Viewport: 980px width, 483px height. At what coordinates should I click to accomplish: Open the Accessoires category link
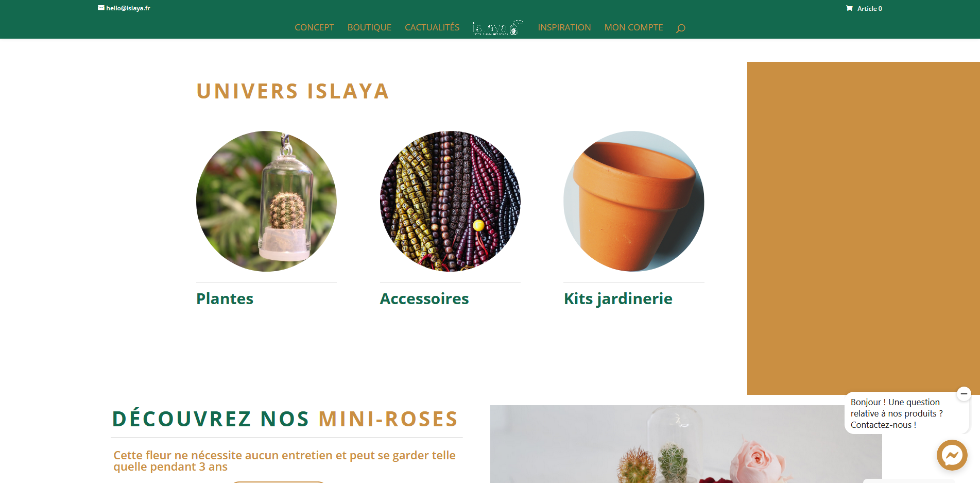click(424, 298)
